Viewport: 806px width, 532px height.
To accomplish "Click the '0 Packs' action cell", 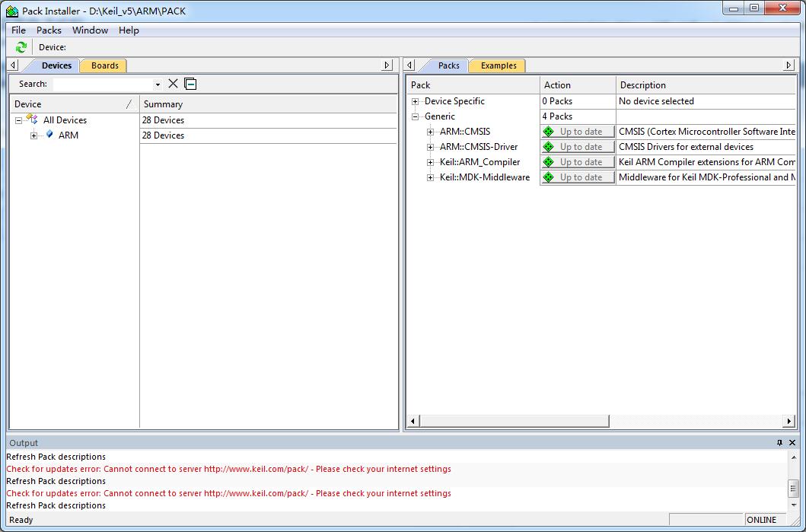I will coord(557,101).
